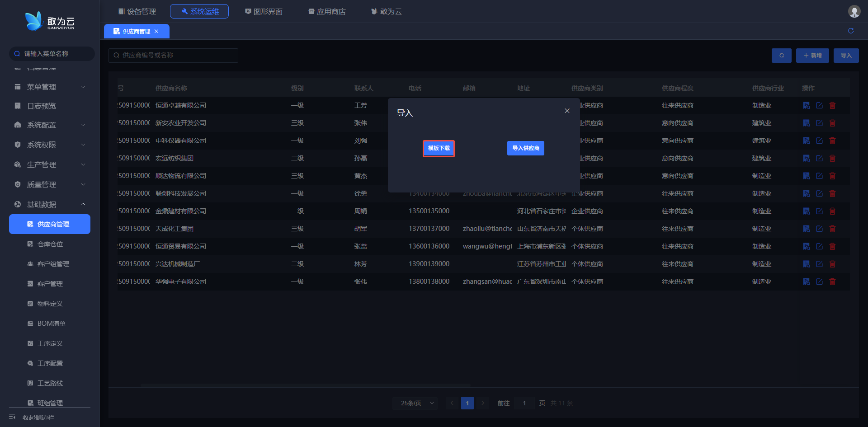Click the 导入供应商 import supplier button
Viewport: 868px width, 427px height.
click(525, 148)
